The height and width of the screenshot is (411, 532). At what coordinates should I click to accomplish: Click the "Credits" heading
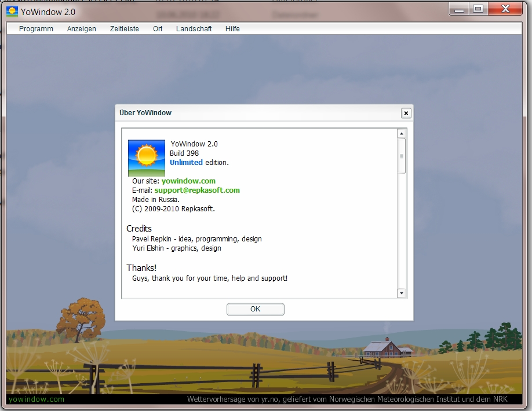139,229
